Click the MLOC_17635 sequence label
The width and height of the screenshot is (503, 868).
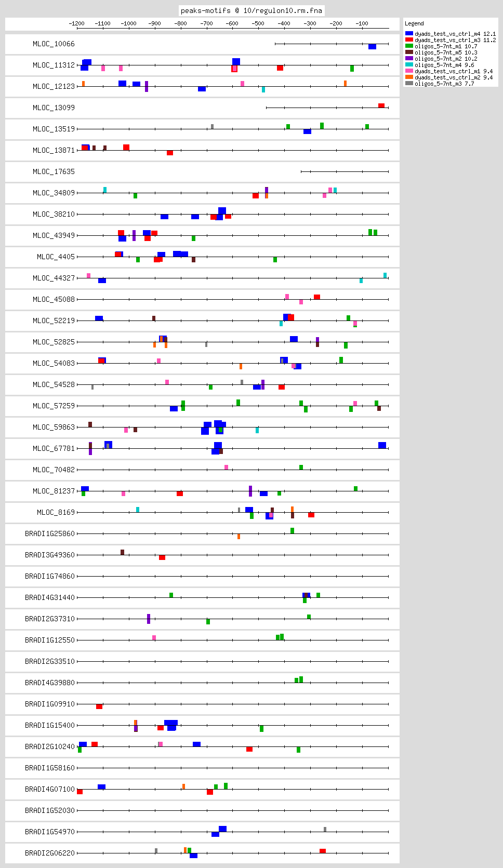[x=54, y=171]
